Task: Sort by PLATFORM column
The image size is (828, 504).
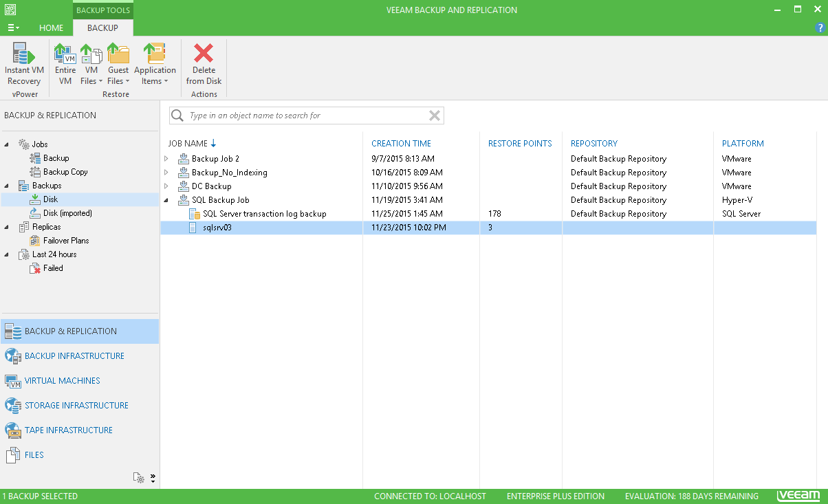Action: tap(743, 144)
